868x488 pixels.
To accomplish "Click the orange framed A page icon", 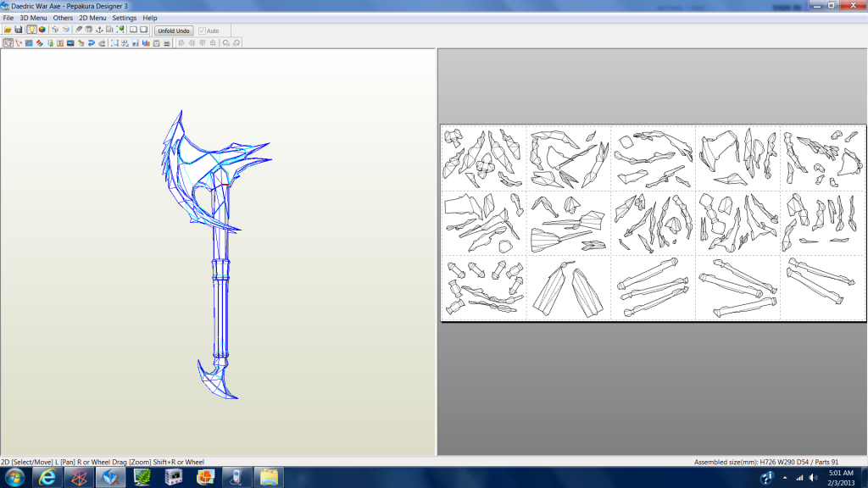I will (156, 43).
